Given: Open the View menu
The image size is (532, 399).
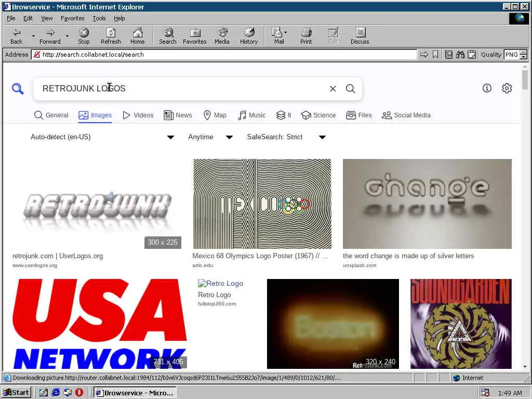Looking at the screenshot, I should point(47,18).
